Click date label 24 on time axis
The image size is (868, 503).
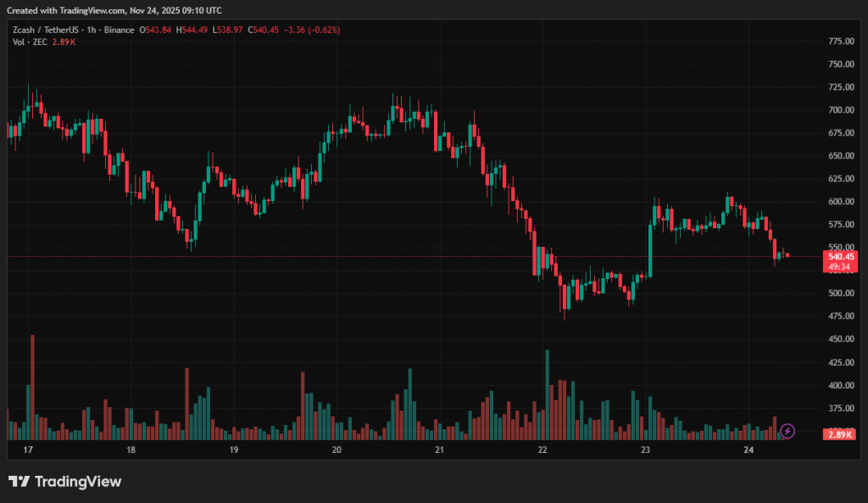click(748, 450)
